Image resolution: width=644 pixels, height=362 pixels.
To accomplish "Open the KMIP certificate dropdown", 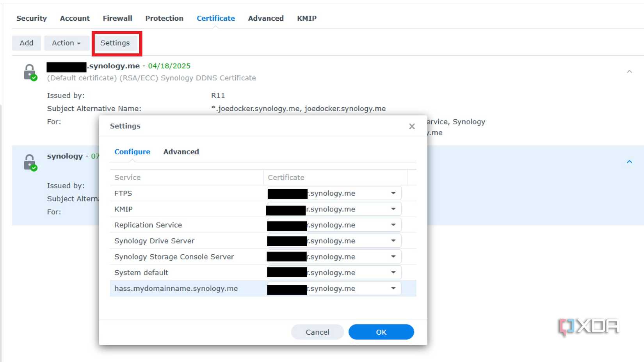I will [x=393, y=209].
